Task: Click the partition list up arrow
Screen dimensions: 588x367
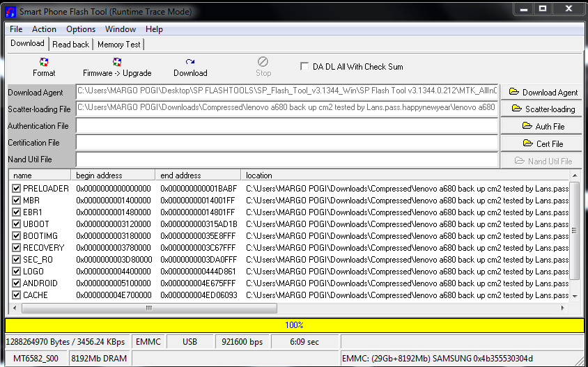Action: click(575, 175)
